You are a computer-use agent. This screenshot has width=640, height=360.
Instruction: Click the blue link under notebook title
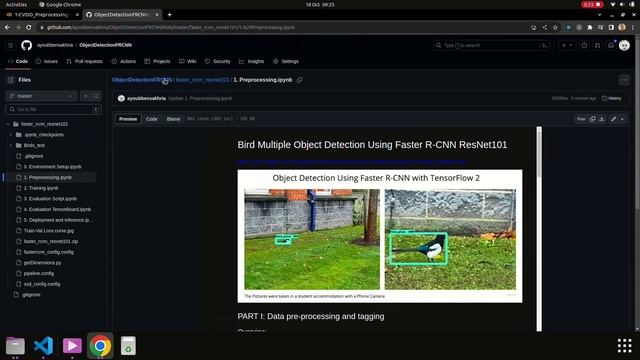click(351, 162)
